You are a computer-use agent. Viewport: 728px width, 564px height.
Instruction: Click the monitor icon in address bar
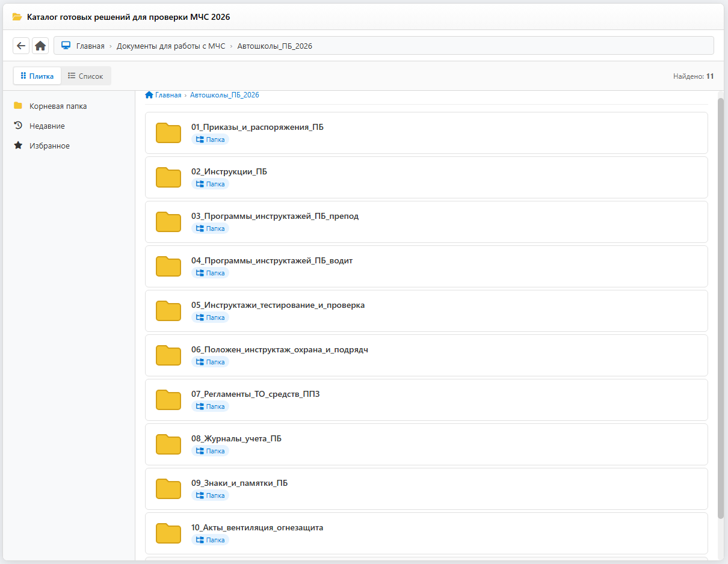[66, 46]
